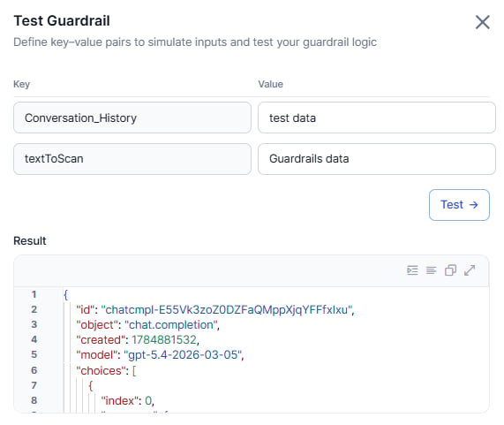Click the "choices" key on line 6
The width and height of the screenshot is (504, 425).
[x=101, y=370]
